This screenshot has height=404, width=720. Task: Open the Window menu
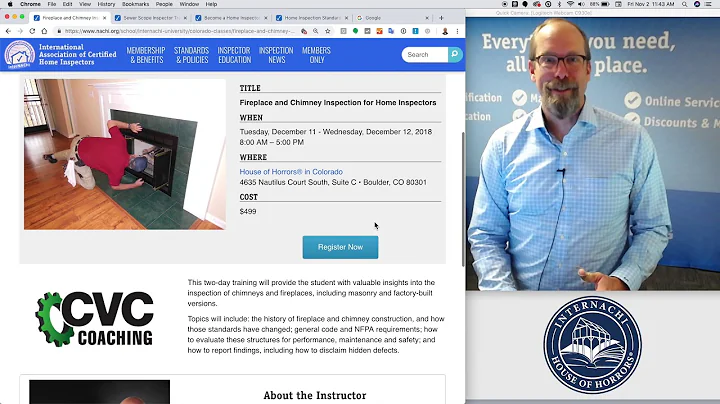pyautogui.click(x=189, y=4)
